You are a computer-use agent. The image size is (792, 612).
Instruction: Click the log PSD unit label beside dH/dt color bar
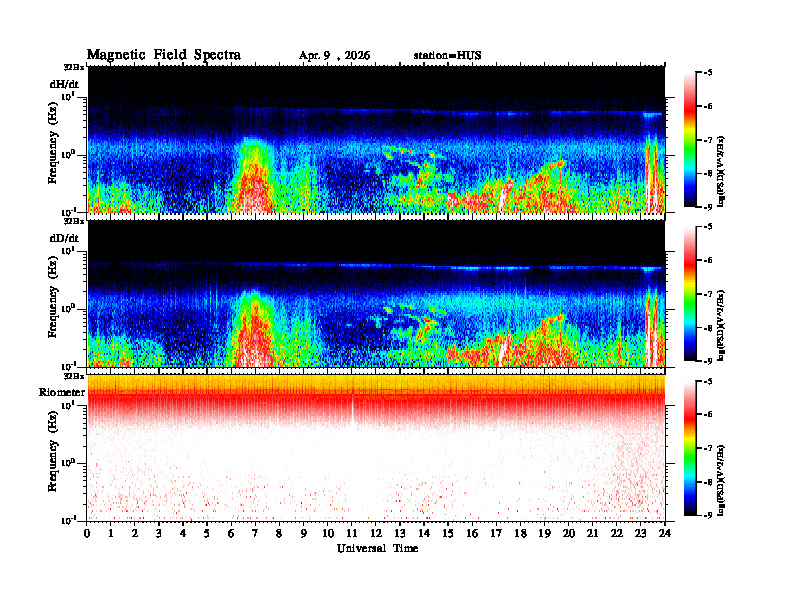(723, 171)
